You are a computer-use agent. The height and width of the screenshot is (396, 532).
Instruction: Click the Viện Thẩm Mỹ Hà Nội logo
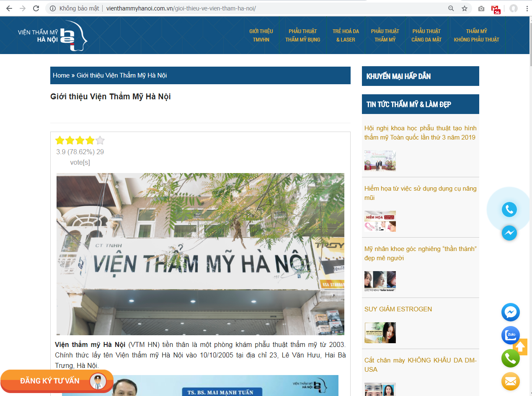click(x=53, y=36)
